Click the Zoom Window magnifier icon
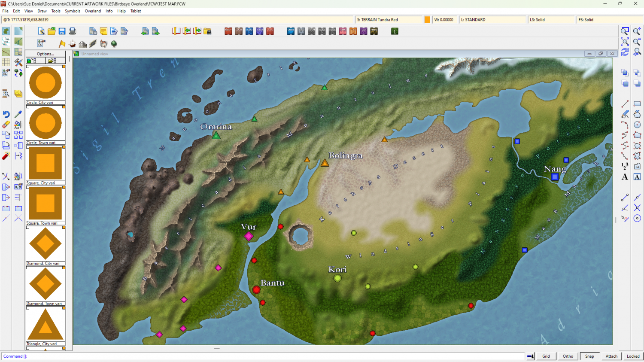Image resolution: width=644 pixels, height=362 pixels. 625,31
